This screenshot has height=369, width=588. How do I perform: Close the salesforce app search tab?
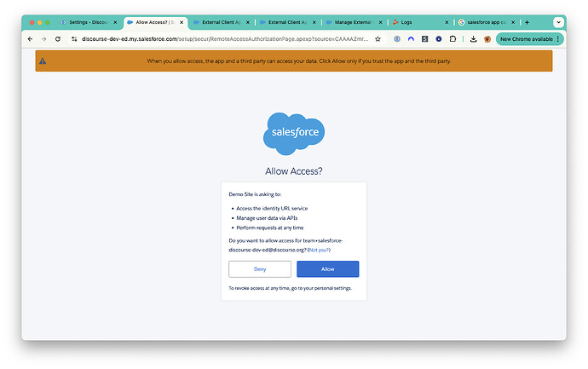click(513, 22)
